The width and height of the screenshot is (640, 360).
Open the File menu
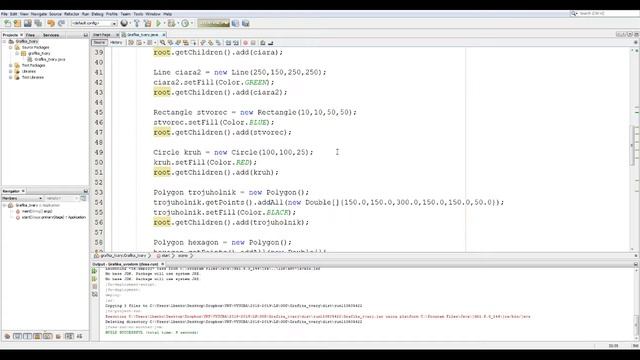point(4,14)
